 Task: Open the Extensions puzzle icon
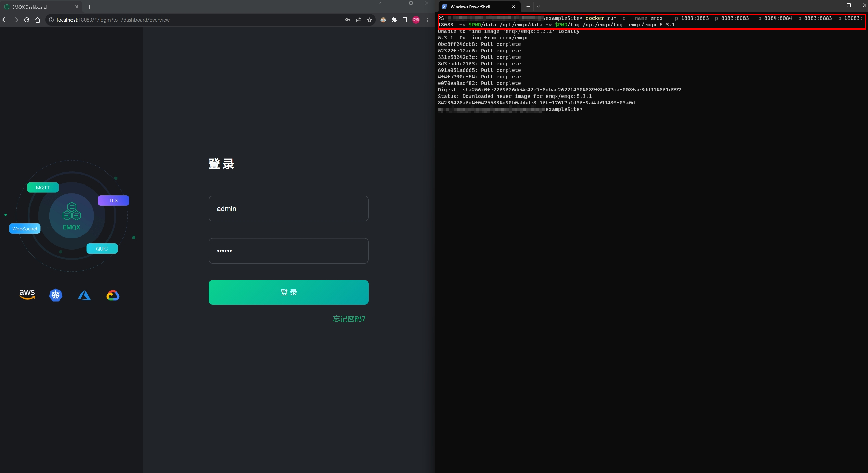(394, 20)
